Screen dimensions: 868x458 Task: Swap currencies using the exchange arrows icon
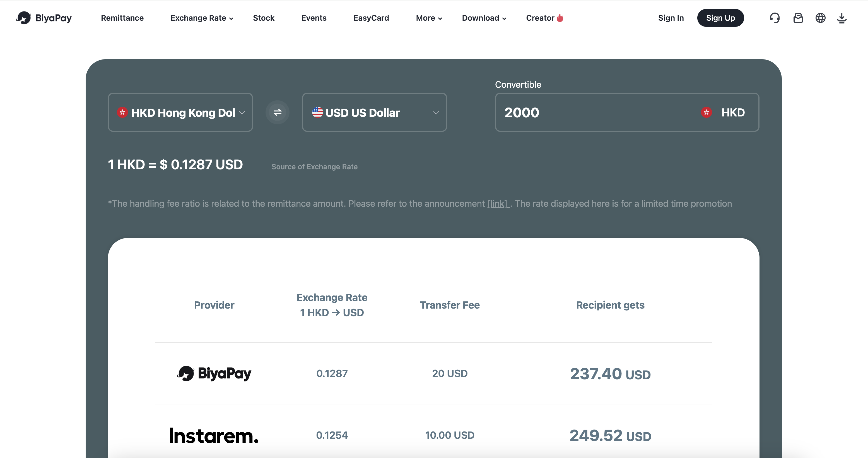coord(277,112)
